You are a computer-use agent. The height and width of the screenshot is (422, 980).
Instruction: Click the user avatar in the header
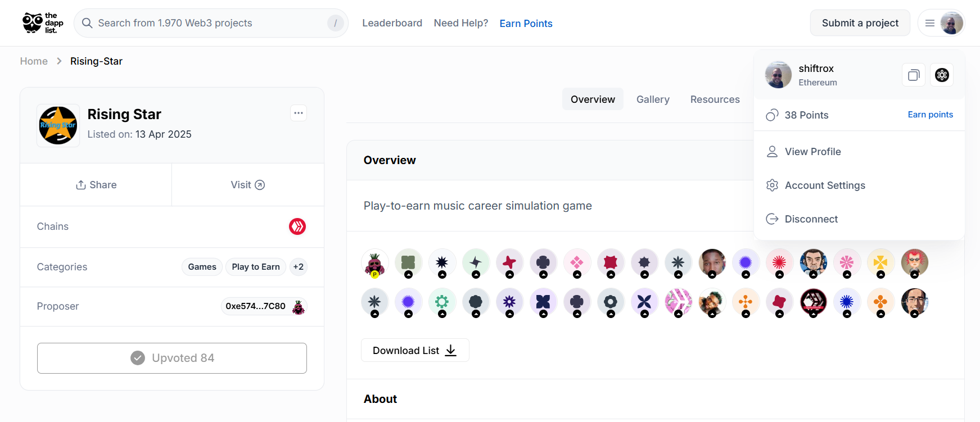pyautogui.click(x=951, y=23)
